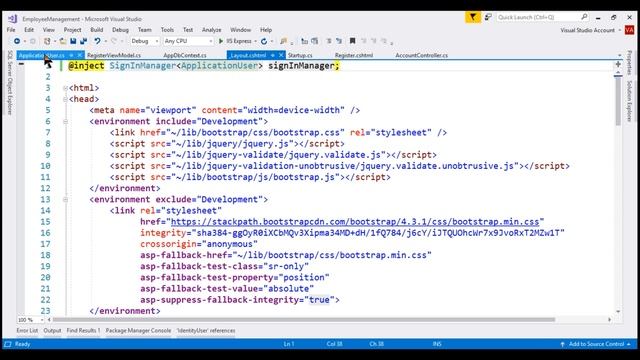Click the Add to Source Control button
This screenshot has height=360, width=640.
(595, 344)
